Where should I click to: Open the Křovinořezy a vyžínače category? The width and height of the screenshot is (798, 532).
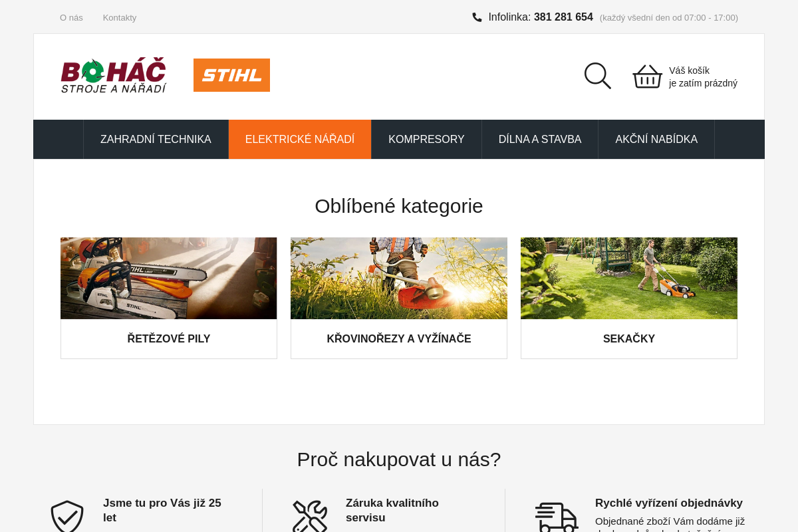click(x=399, y=339)
